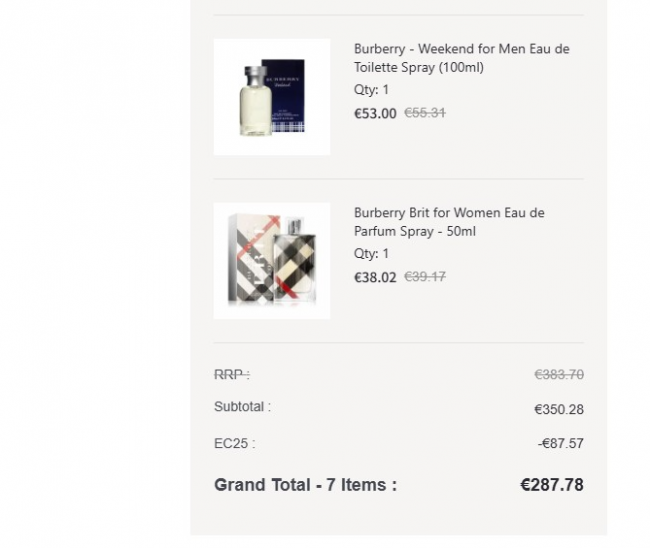The height and width of the screenshot is (548, 650).
Task: Click the Burberry Brit for Women product image
Action: (x=272, y=261)
